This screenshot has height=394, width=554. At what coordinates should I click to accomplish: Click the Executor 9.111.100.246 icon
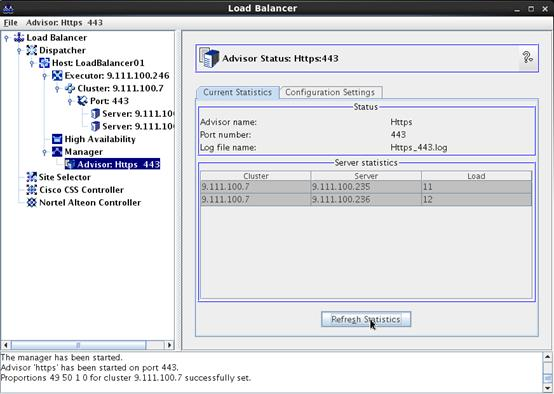[x=57, y=76]
